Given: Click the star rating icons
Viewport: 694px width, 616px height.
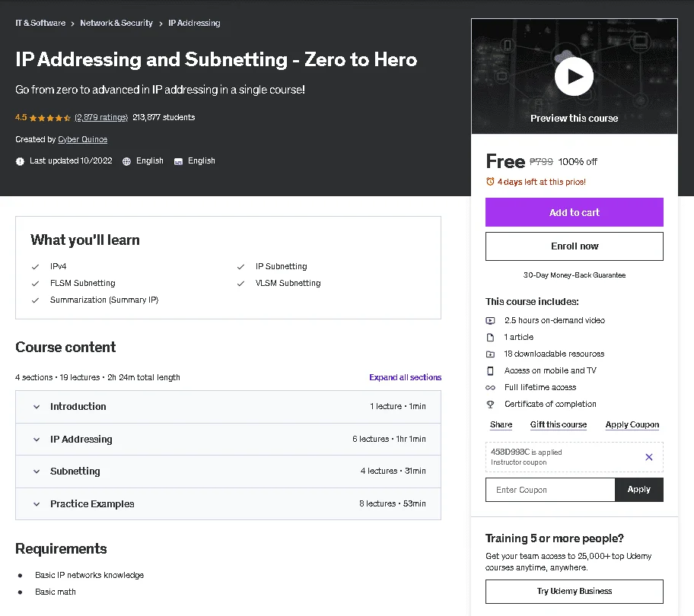Looking at the screenshot, I should [x=50, y=118].
